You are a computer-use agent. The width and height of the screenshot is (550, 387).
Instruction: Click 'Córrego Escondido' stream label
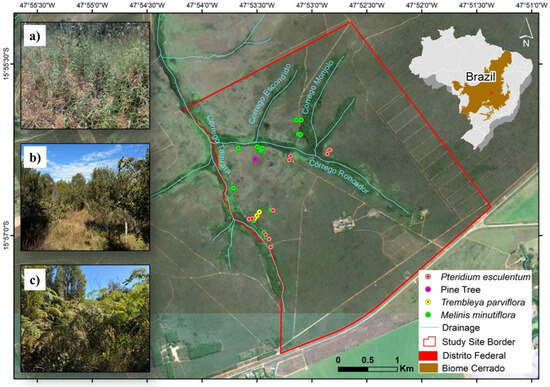coord(270,93)
